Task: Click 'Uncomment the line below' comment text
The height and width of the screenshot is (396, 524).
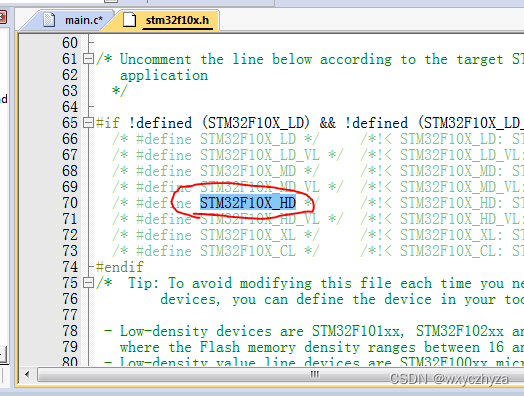Action: pos(216,59)
